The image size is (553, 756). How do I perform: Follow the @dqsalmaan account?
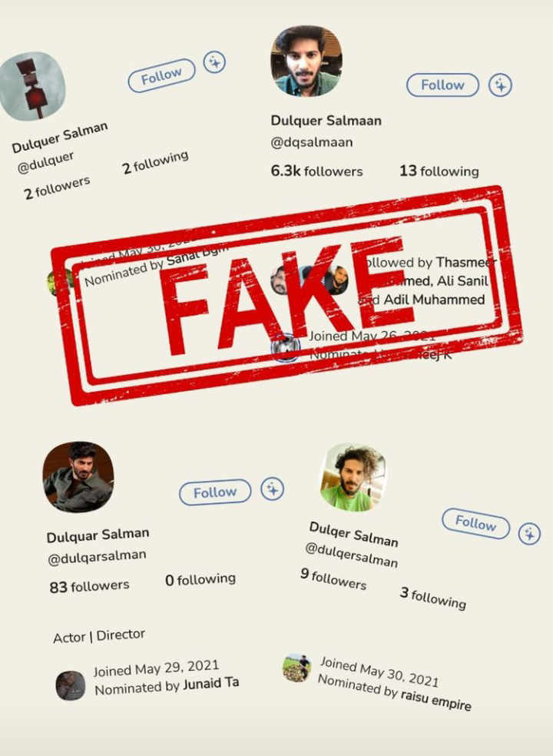coord(442,85)
